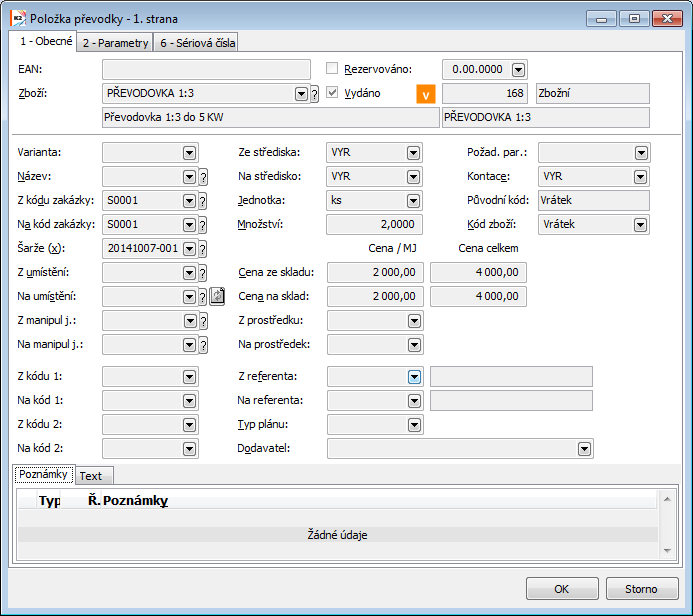Click the orange V status icon
693x616 pixels.
click(426, 94)
